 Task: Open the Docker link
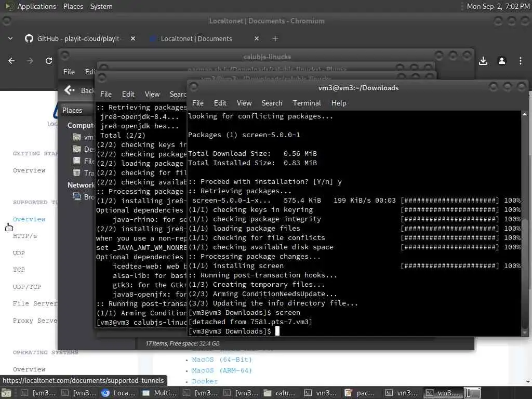pos(205,381)
